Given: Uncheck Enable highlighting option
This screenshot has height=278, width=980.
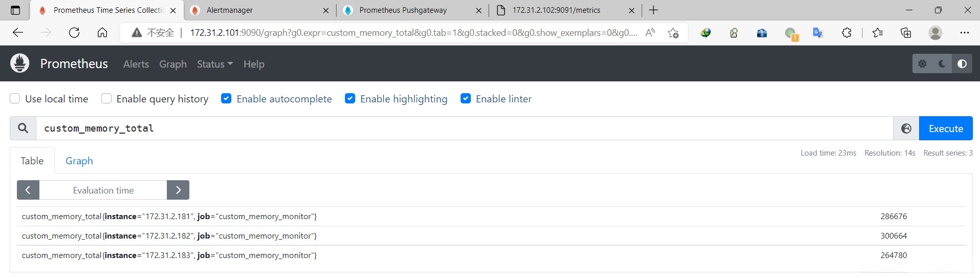Looking at the screenshot, I should coord(350,99).
